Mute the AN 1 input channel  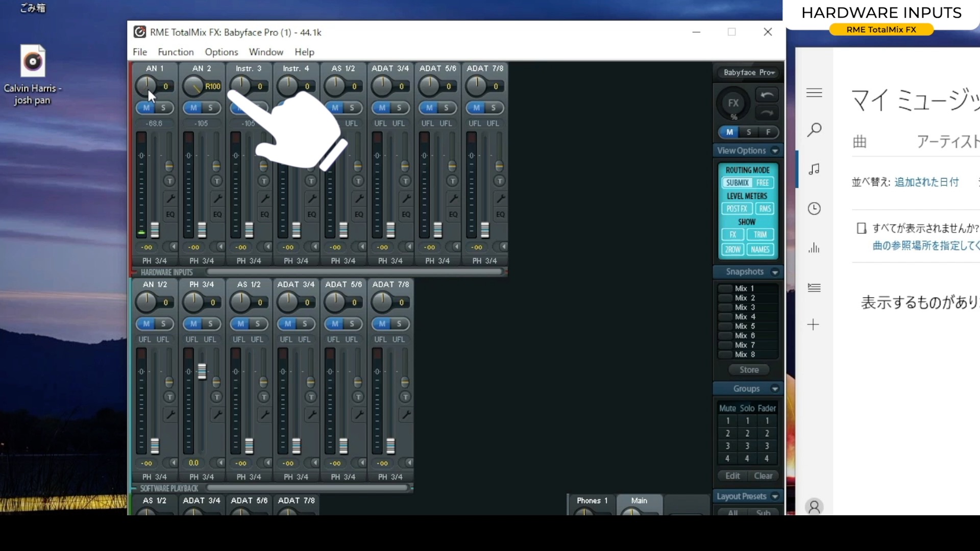point(147,108)
